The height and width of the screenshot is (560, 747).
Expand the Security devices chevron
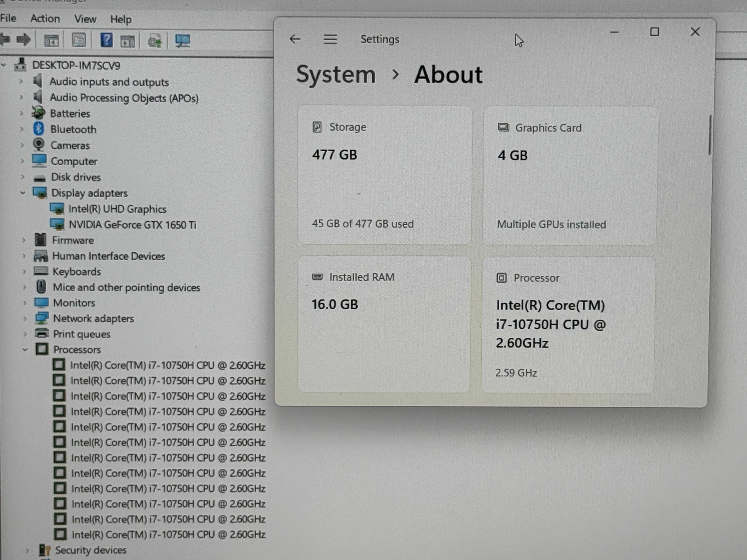point(27,551)
